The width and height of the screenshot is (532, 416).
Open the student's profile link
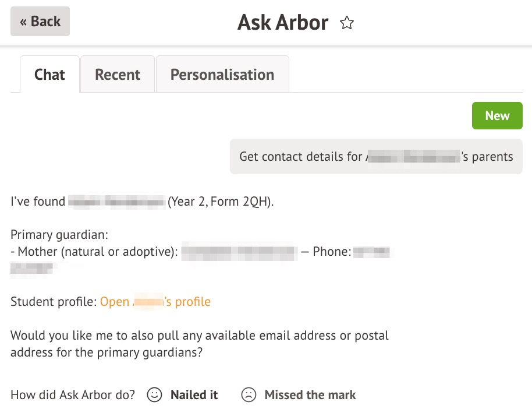click(155, 302)
